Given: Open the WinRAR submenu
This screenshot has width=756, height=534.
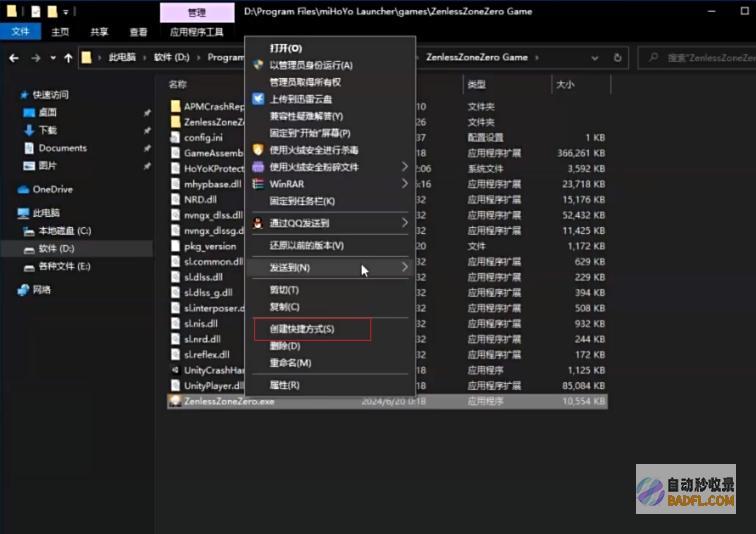Looking at the screenshot, I should [x=330, y=184].
